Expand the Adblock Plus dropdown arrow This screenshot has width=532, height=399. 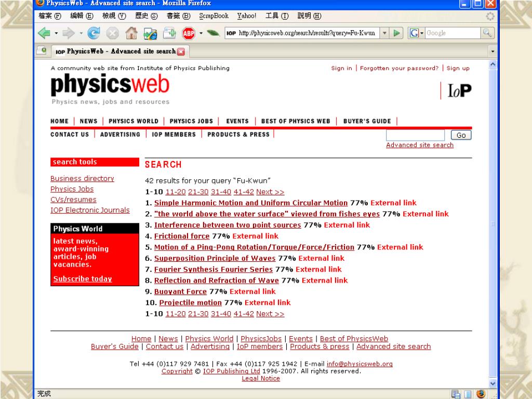[201, 33]
